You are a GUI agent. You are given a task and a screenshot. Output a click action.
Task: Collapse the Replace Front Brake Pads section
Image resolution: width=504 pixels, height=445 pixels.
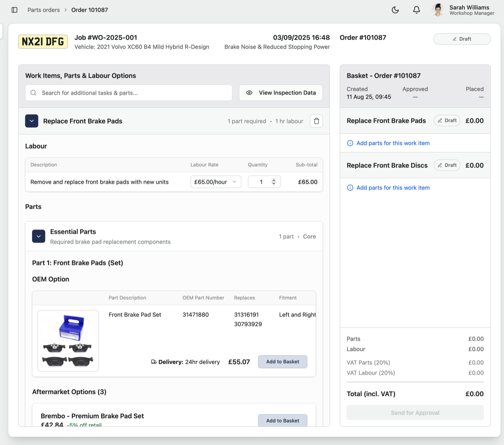(x=32, y=121)
